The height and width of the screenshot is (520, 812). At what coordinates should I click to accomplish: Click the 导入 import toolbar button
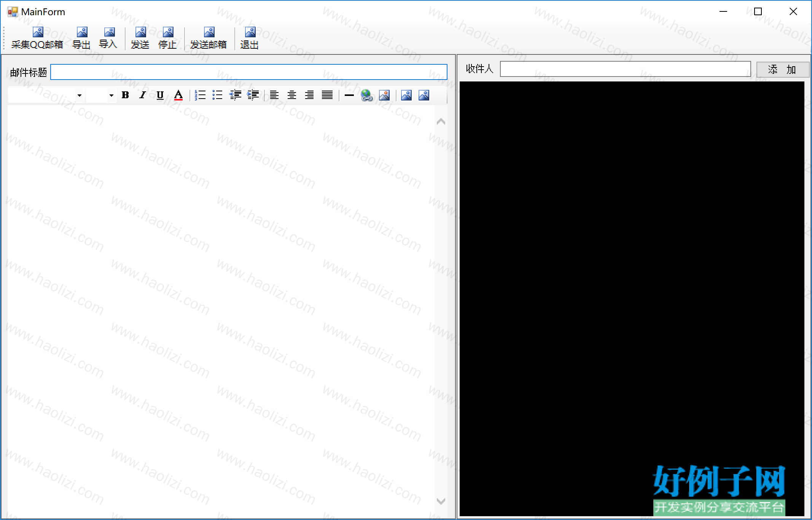[x=108, y=38]
